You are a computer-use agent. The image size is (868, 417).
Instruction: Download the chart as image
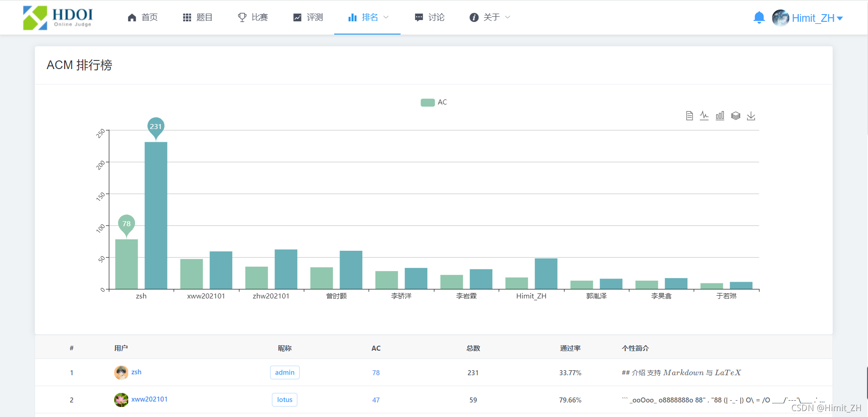(x=751, y=116)
